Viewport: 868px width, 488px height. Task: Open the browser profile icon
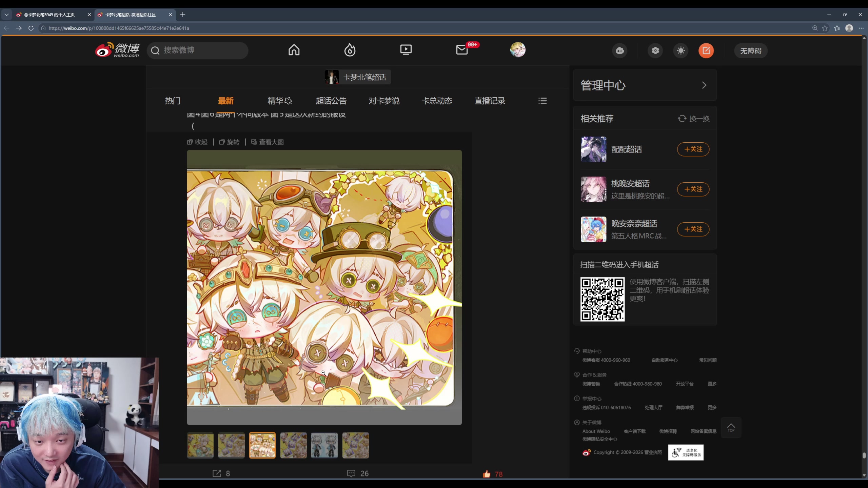pyautogui.click(x=849, y=28)
